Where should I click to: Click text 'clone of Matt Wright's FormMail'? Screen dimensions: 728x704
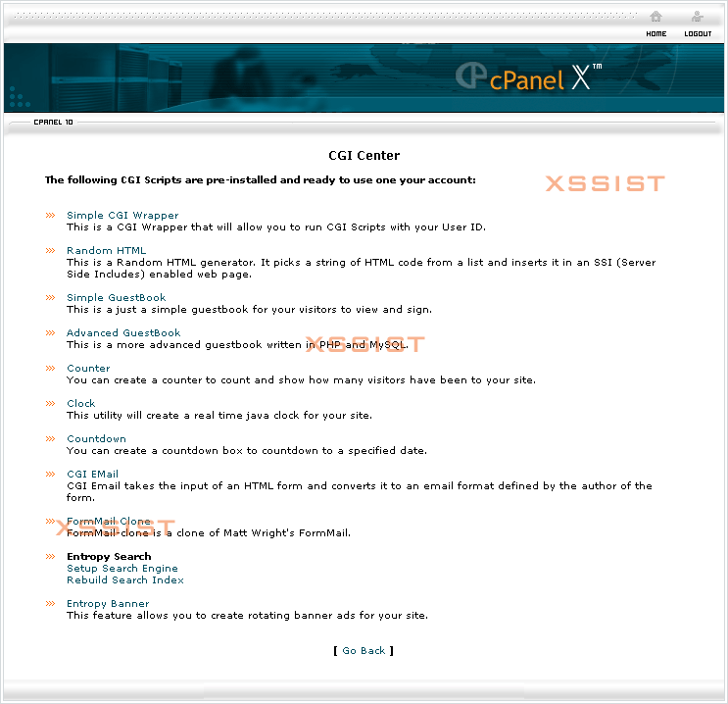coord(263,533)
